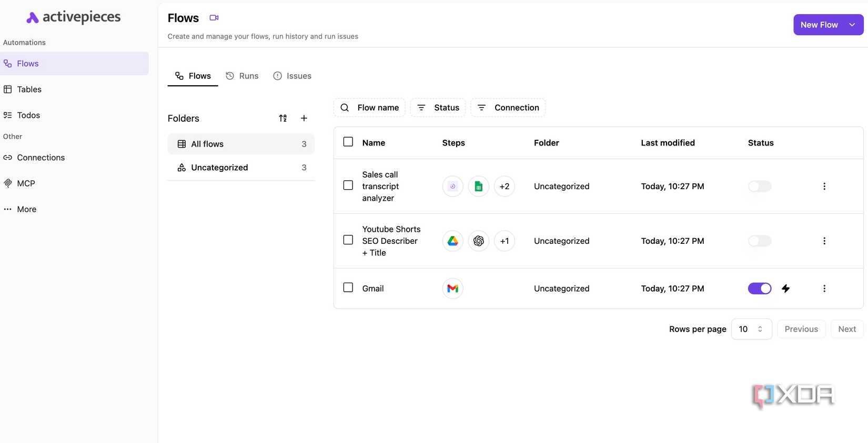Click the Steps column header
868x443 pixels.
[453, 143]
